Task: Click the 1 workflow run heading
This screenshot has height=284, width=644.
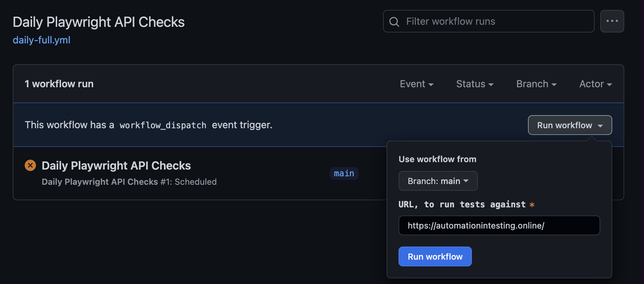Action: [59, 84]
